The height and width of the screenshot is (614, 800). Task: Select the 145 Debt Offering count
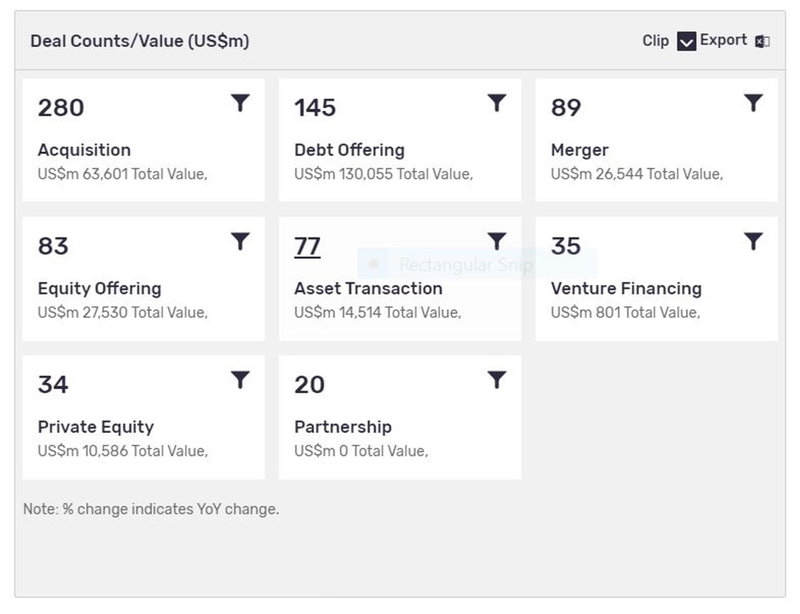tap(315, 108)
